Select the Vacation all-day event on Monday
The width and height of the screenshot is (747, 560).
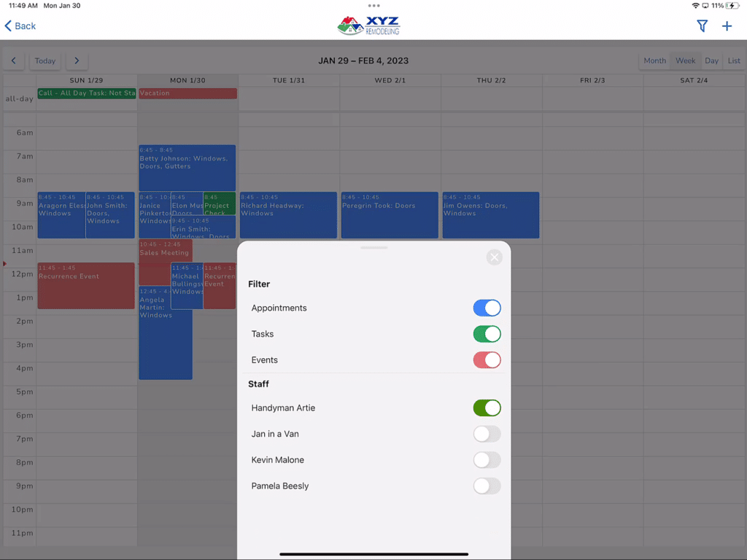[x=186, y=93]
